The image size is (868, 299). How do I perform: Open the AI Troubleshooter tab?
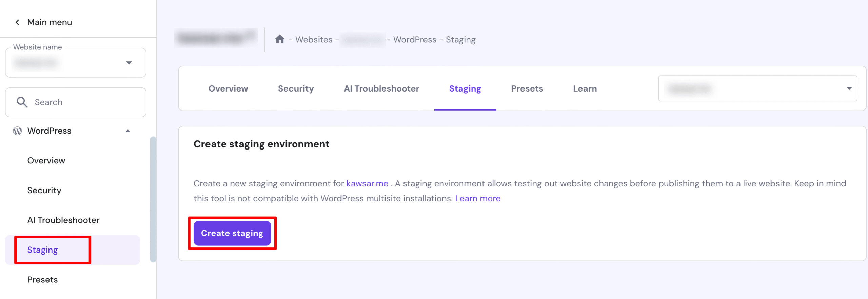tap(381, 88)
